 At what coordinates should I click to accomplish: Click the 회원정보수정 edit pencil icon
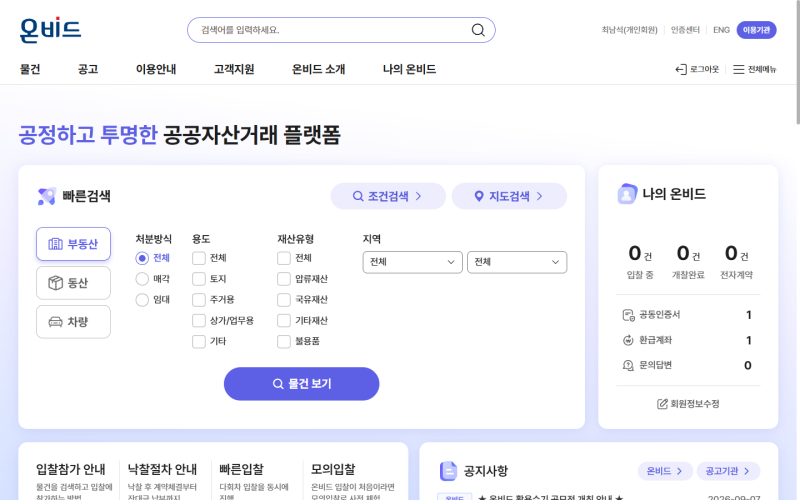coord(662,404)
